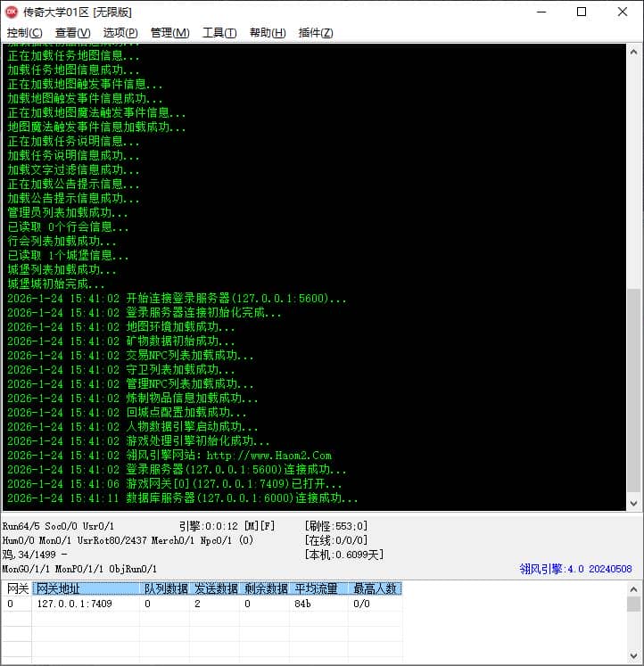This screenshot has height=666, width=644.
Task: Open the 插件(Z) menu
Action: point(316,33)
